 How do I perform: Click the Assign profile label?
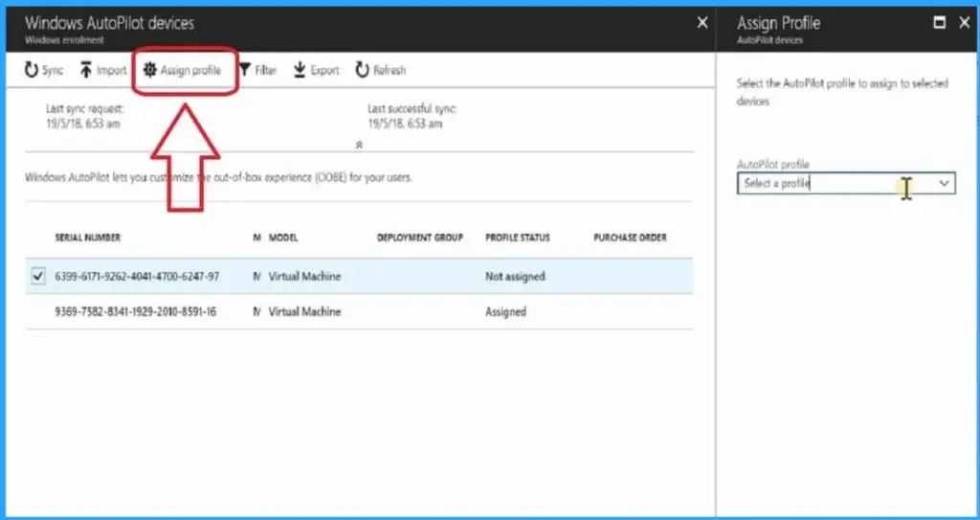(190, 71)
